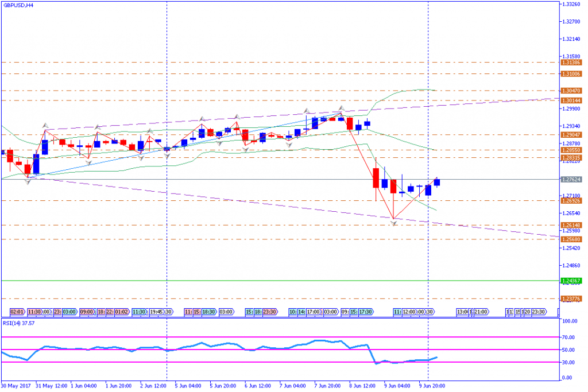Click the 6 Jun 12:00 time label
The image size is (588, 392).
point(258,386)
